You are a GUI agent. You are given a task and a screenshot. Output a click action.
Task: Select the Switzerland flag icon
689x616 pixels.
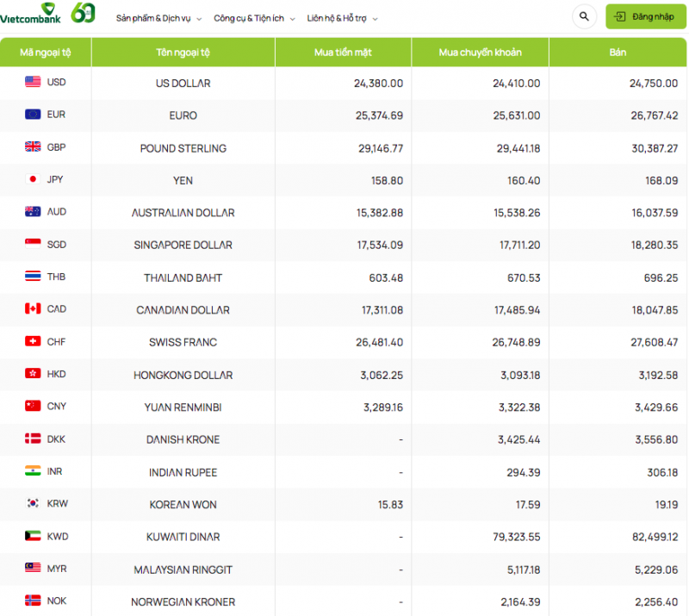coord(33,342)
